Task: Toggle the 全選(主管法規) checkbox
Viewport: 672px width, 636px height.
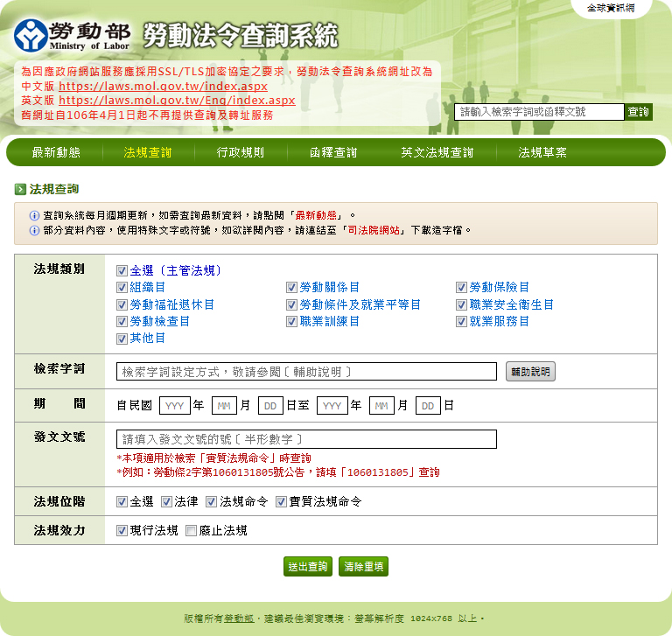Action: (122, 271)
